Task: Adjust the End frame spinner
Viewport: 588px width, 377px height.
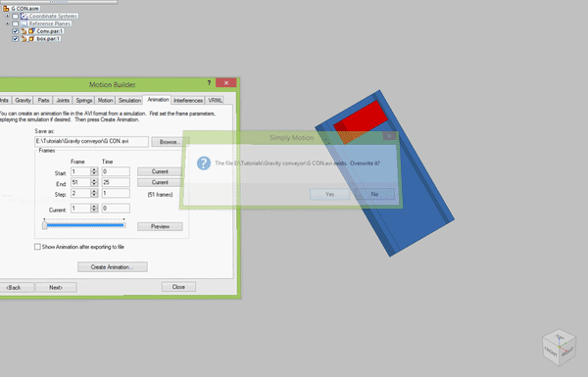Action: 94,182
